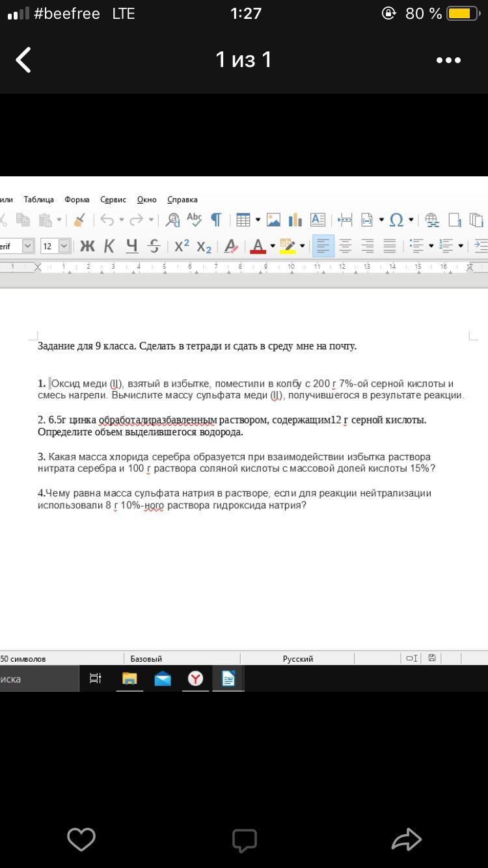Click the Undo arrow icon
Screen dimensions: 488x868
click(x=107, y=220)
